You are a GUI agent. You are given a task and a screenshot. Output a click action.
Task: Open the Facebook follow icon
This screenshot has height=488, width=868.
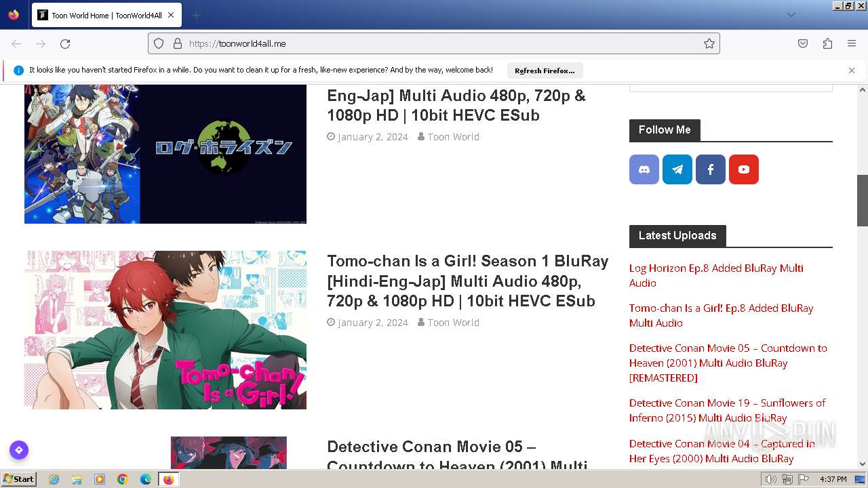pos(711,169)
